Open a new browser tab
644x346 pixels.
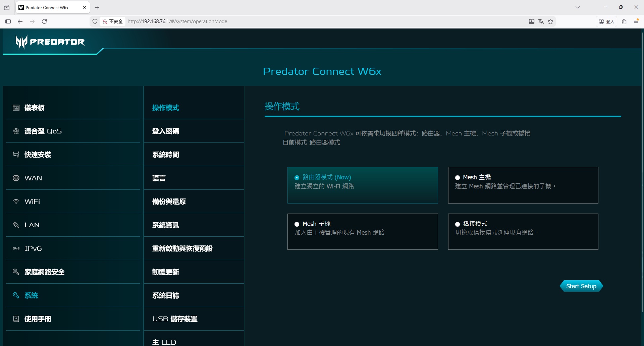(97, 7)
